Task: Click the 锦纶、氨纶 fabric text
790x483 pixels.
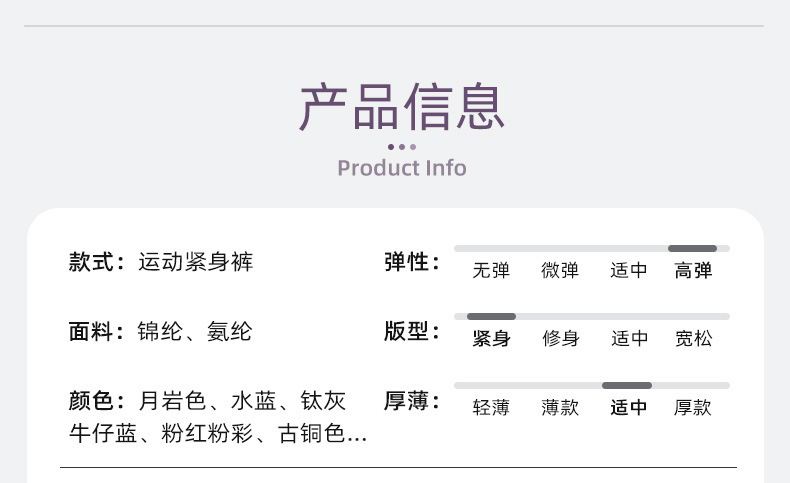Action: pos(194,332)
